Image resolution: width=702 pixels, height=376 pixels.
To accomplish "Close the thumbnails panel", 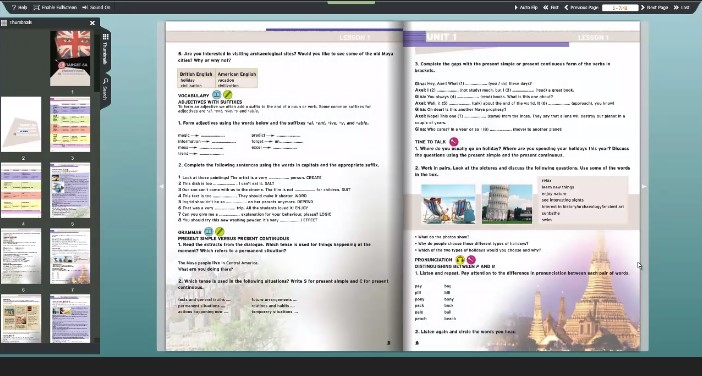I will (92, 23).
